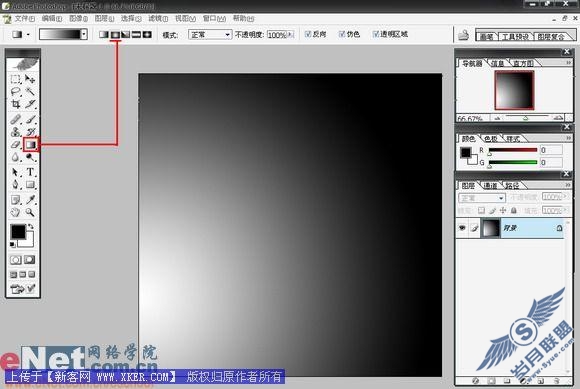580x389 pixels.
Task: Open the 文件 (File) menu
Action: pos(24,18)
